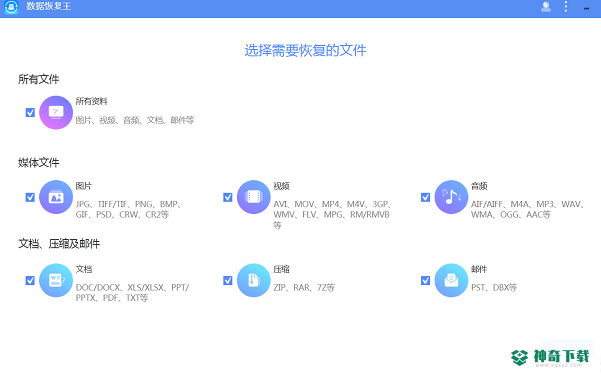Click the 媒体文件 section heading

(x=38, y=162)
